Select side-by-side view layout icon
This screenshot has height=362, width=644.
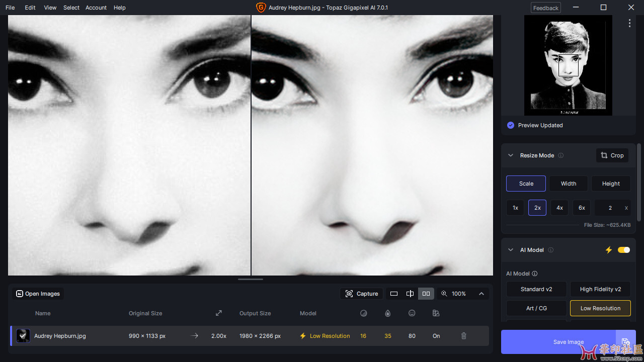(x=426, y=294)
